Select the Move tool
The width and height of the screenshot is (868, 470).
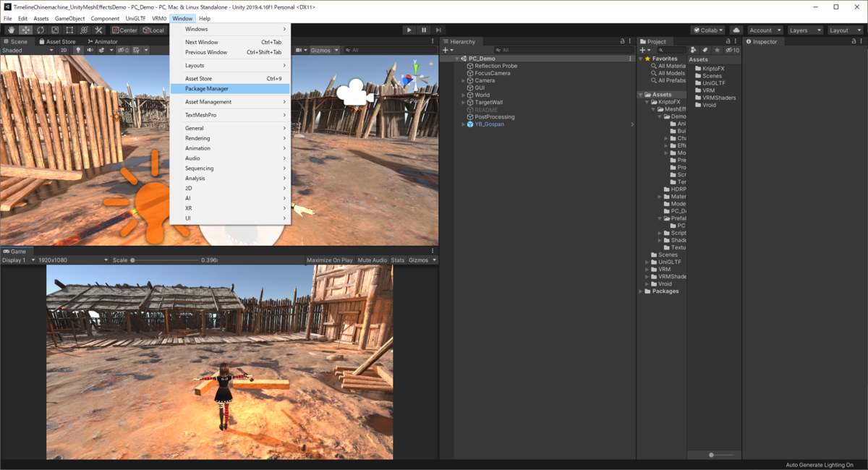(x=26, y=30)
